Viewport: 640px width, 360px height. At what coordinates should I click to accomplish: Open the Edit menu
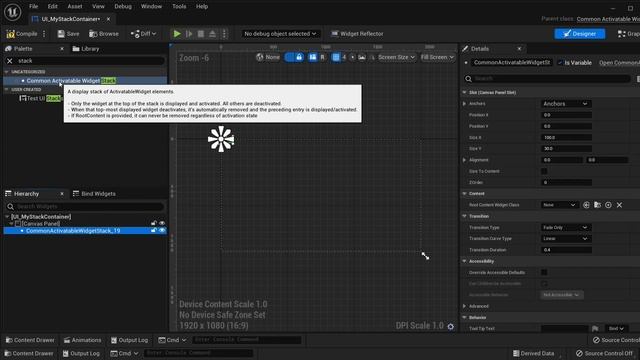pos(53,7)
